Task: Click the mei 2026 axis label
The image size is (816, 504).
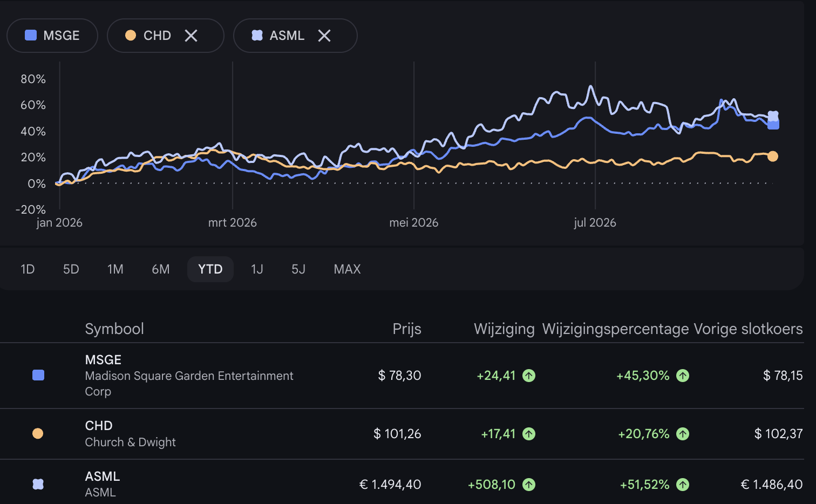Action: [414, 223]
